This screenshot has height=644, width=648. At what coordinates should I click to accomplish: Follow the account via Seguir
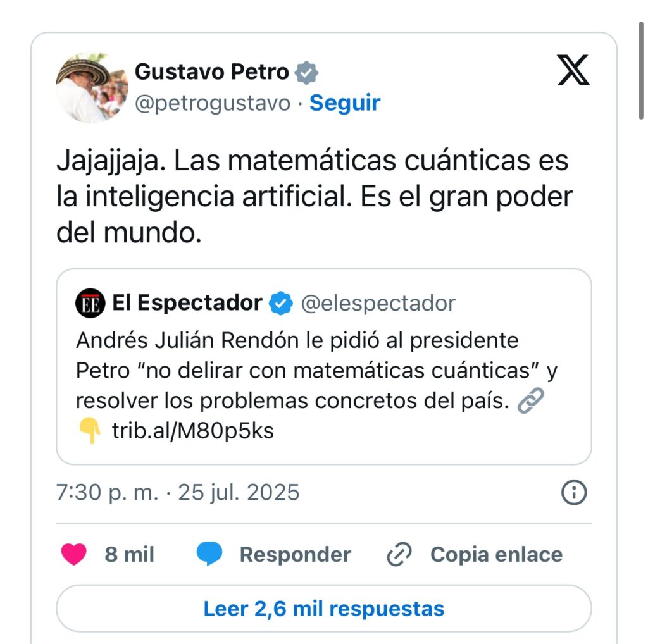[345, 103]
